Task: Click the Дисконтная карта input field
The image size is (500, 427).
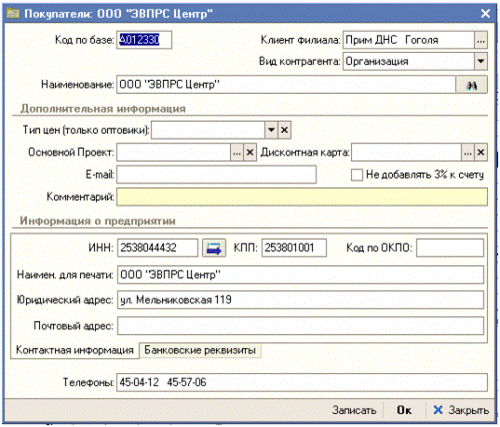Action: coord(406,152)
